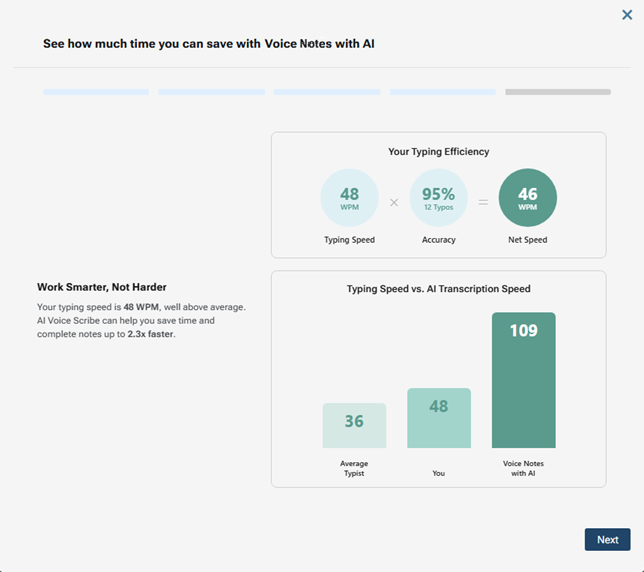This screenshot has width=644, height=572.
Task: Click the Voice Notes with AI bar
Action: click(523, 380)
